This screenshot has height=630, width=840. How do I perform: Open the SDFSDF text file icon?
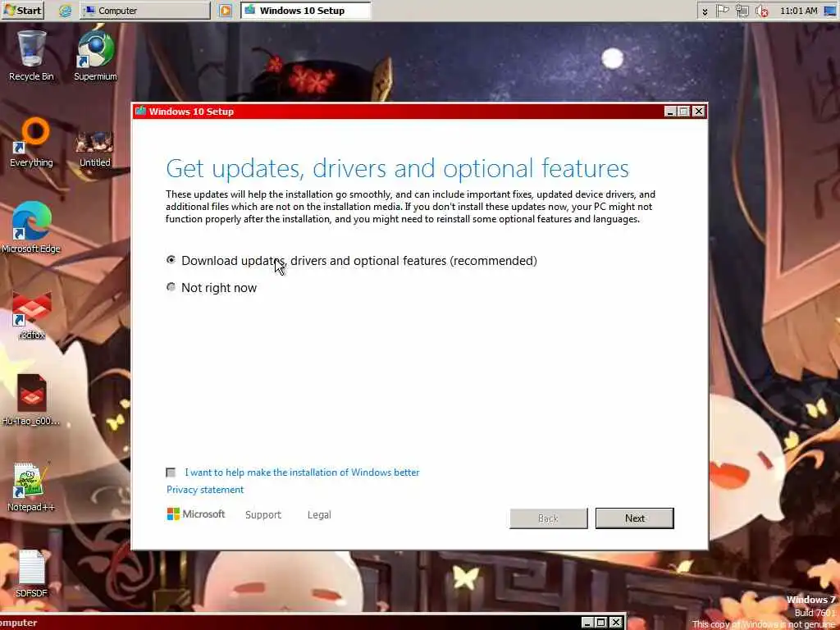[x=31, y=573]
